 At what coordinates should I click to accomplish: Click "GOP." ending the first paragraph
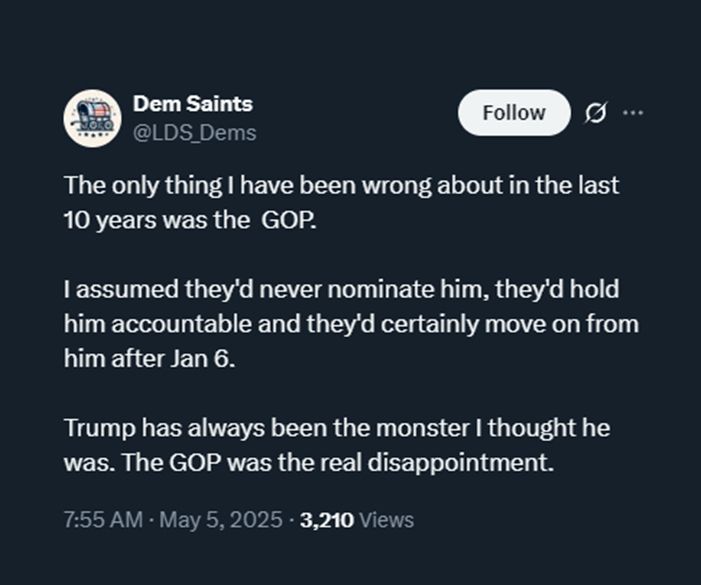pyautogui.click(x=289, y=221)
